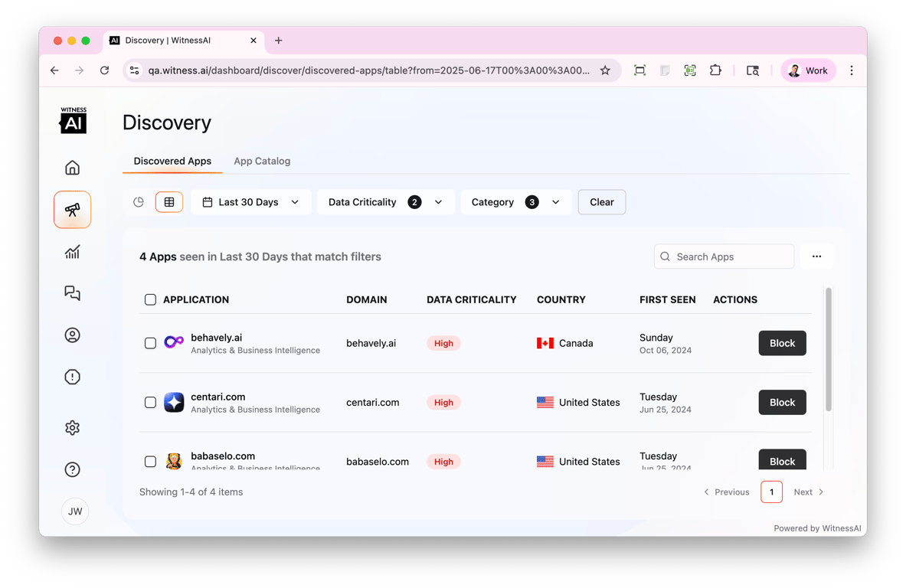
Task: Clear all applied filters
Action: pos(601,202)
